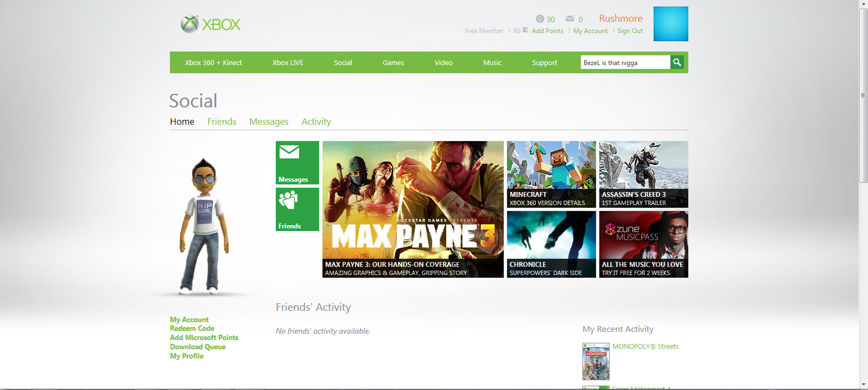
Task: Click the Free Member text
Action: [484, 31]
